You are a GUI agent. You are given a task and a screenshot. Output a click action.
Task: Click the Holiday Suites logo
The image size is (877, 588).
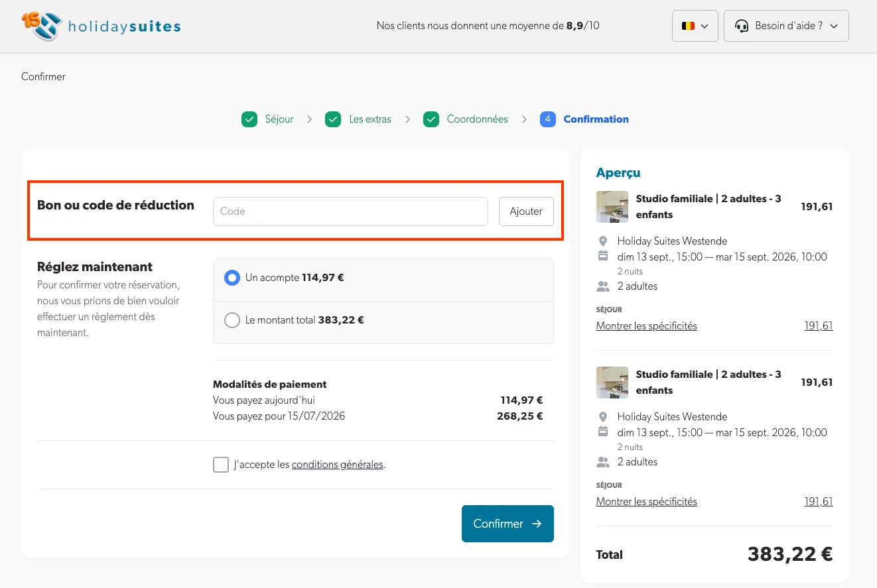[101, 27]
